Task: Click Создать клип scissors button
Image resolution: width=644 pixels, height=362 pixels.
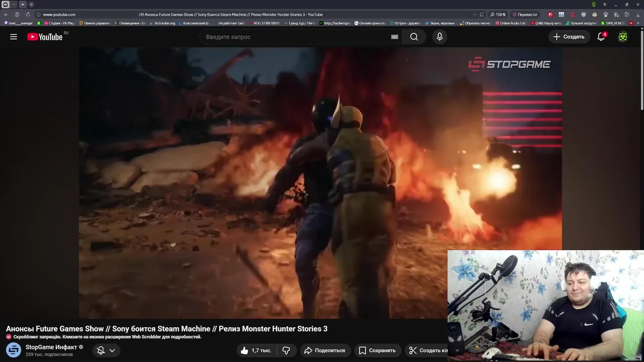Action: tap(427, 350)
